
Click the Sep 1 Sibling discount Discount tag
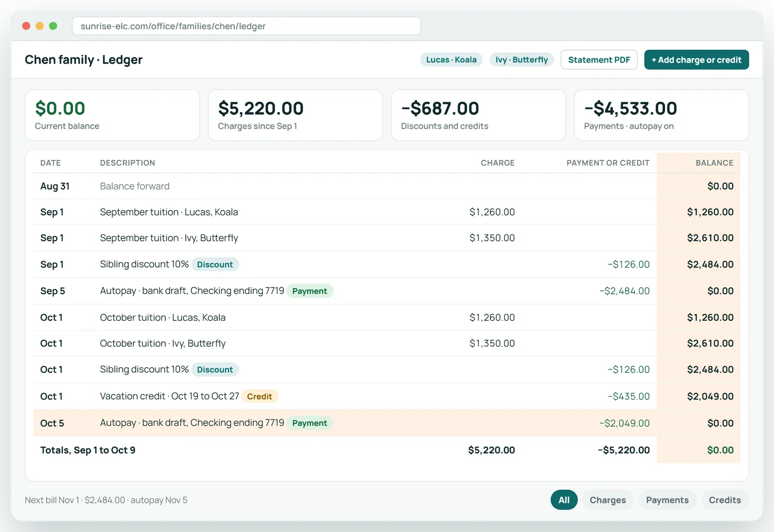tap(215, 264)
